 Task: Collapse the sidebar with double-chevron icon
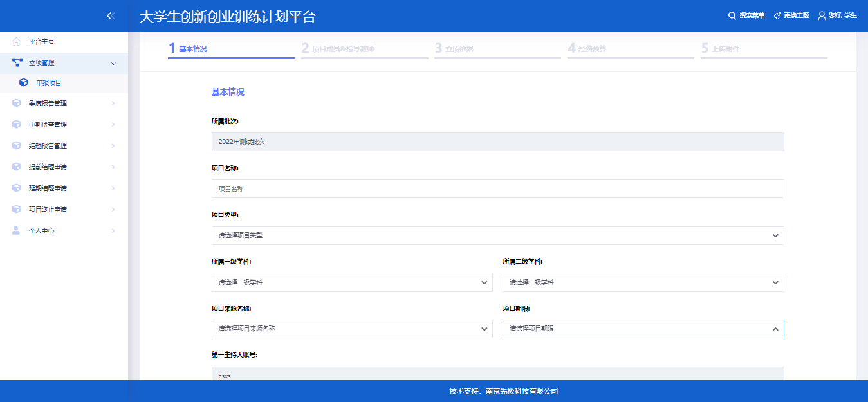[111, 16]
